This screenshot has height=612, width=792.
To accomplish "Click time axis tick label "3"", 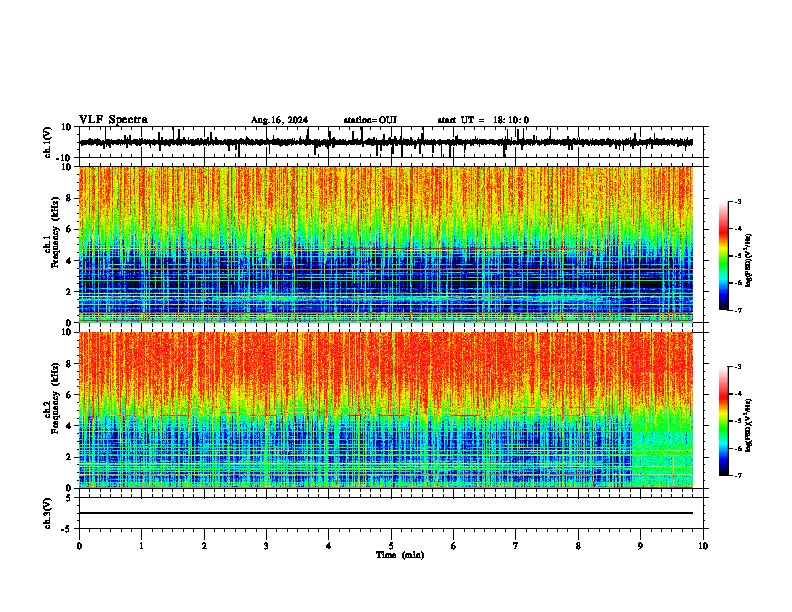I will pos(267,546).
